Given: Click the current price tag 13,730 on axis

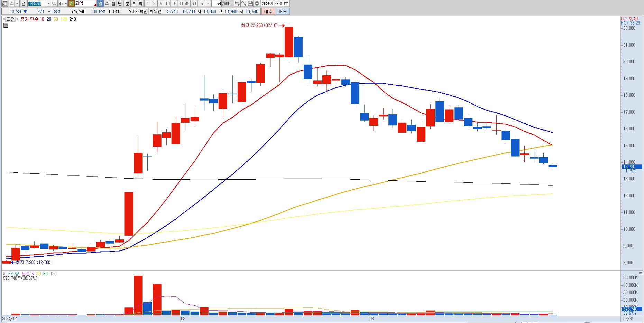Looking at the screenshot, I should click(x=632, y=167).
